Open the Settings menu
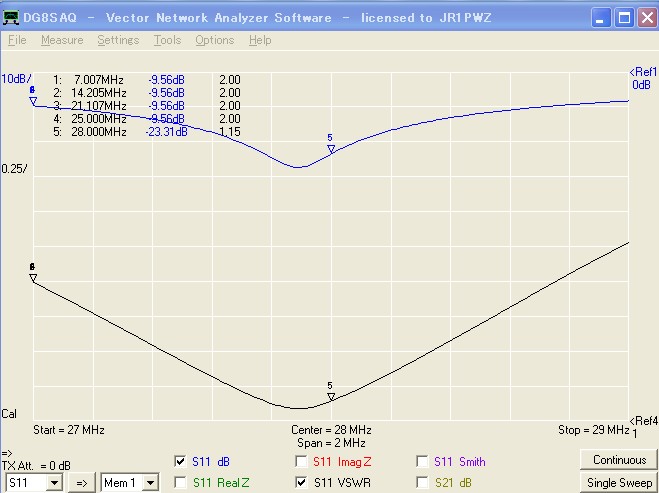Screen dimensions: 659x493 [118, 40]
